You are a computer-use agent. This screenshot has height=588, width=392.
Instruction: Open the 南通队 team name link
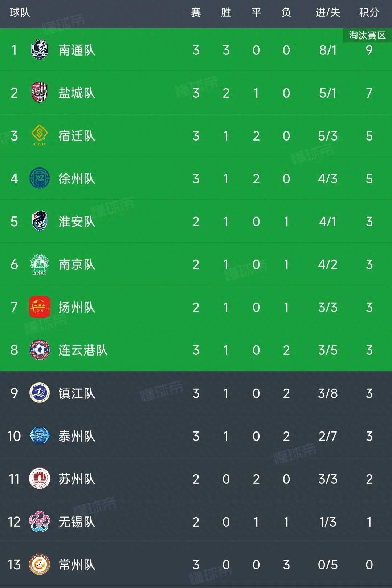click(77, 50)
